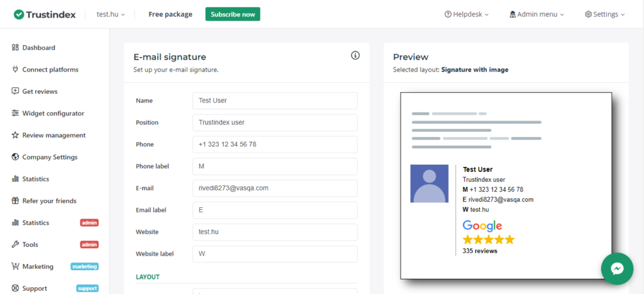Click the Dashboard sidebar icon
The image size is (644, 294).
click(15, 48)
